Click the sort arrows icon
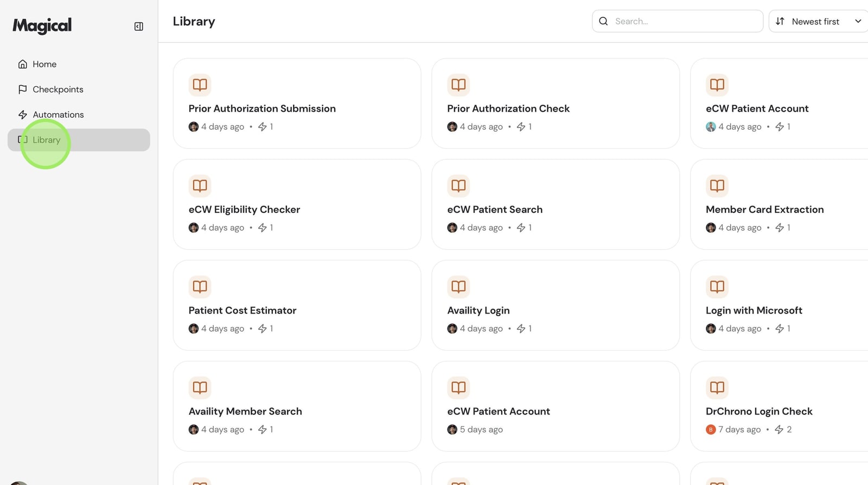868x485 pixels. (x=780, y=21)
